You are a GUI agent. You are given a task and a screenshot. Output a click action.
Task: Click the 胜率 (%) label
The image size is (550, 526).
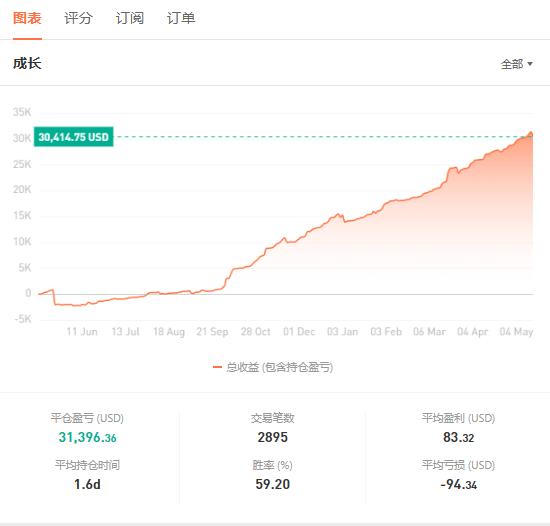(x=273, y=465)
